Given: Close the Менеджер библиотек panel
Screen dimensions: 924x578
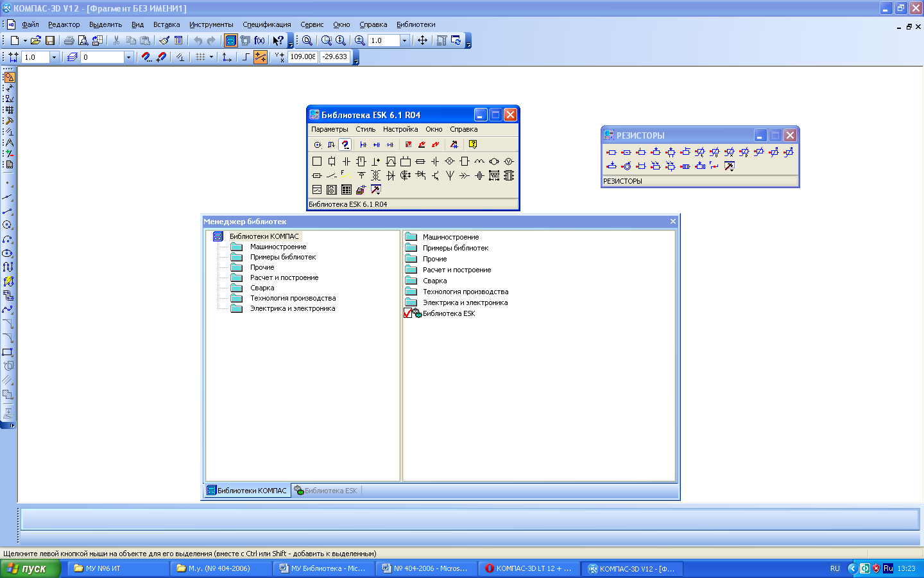Looking at the screenshot, I should click(x=673, y=222).
